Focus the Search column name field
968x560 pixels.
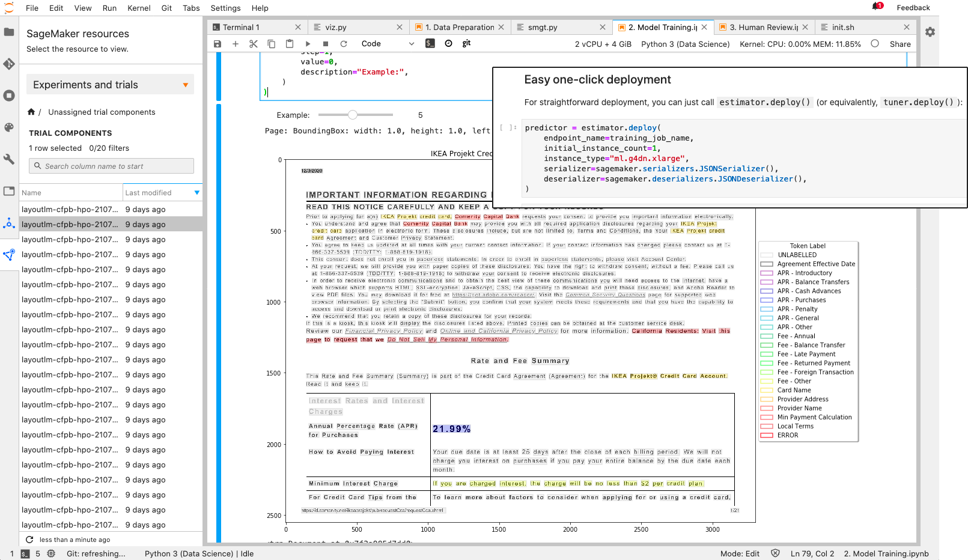111,166
